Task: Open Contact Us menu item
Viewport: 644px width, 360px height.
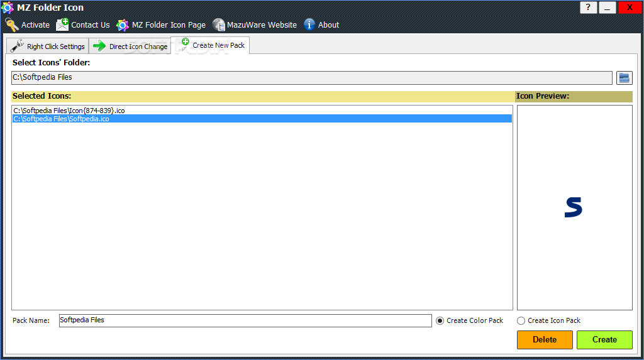Action: [x=83, y=25]
